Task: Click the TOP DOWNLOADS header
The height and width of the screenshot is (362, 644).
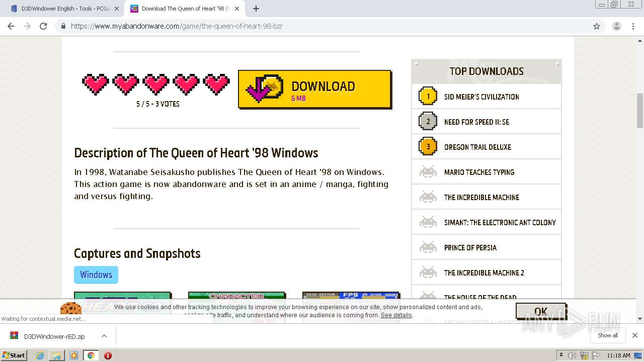Action: tap(487, 71)
